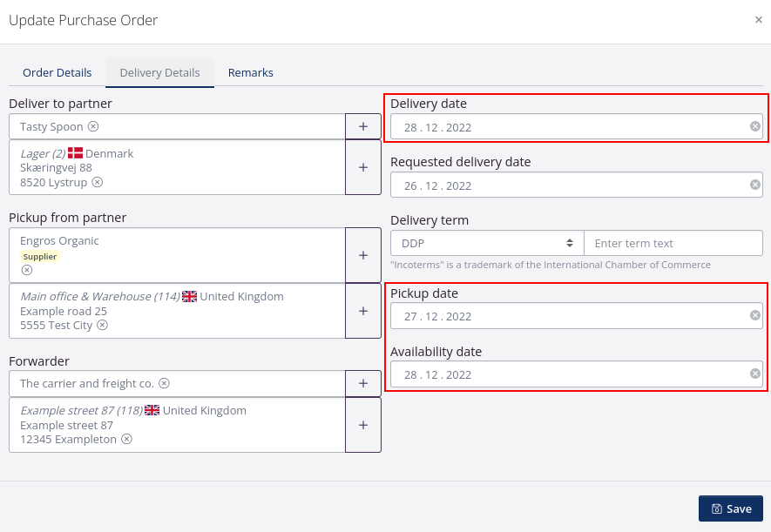Remove the Main office & Warehouse address
Viewport: 771px width, 532px height.
[x=102, y=326]
